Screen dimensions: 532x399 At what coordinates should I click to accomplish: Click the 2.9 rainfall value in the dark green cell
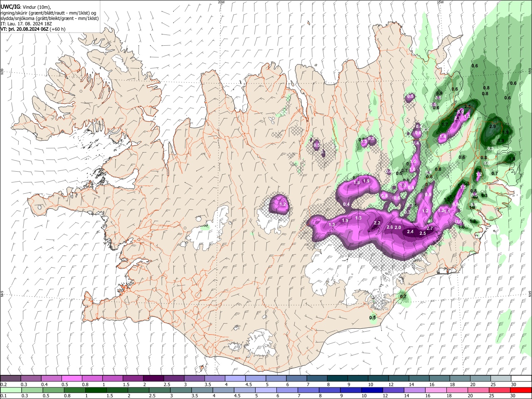493,126
